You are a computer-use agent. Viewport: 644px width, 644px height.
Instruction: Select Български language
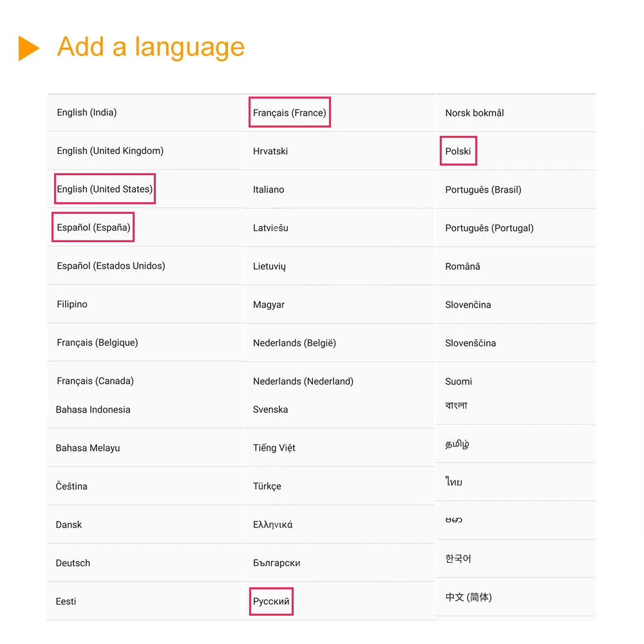point(276,563)
